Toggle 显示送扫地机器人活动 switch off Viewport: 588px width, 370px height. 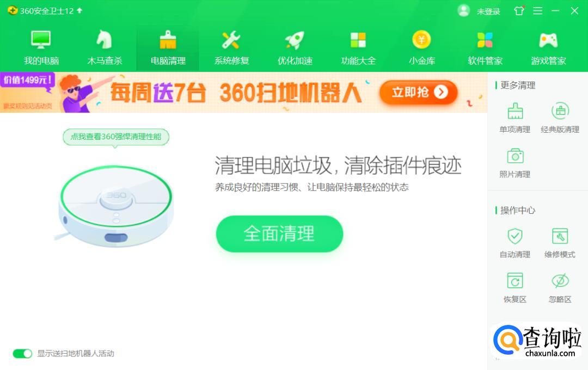22,354
